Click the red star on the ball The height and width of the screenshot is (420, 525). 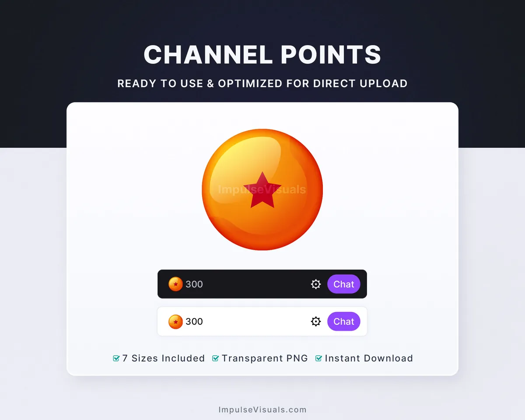262,190
